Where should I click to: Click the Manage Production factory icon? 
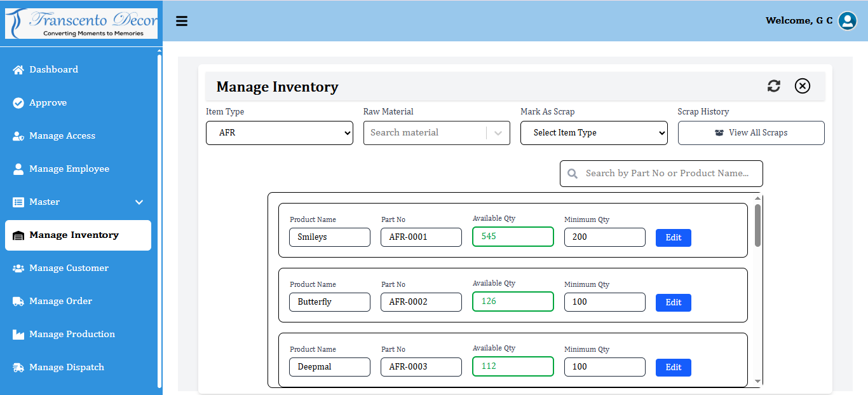[x=18, y=334]
